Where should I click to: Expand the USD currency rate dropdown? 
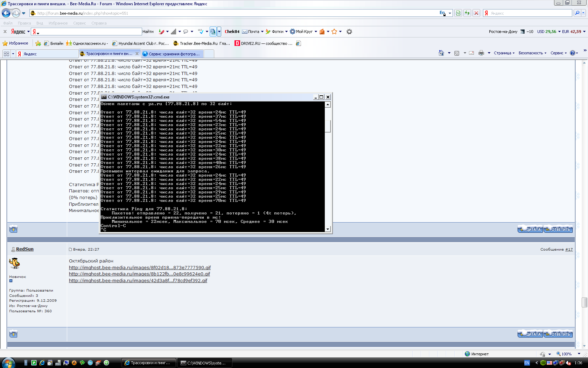click(x=559, y=32)
